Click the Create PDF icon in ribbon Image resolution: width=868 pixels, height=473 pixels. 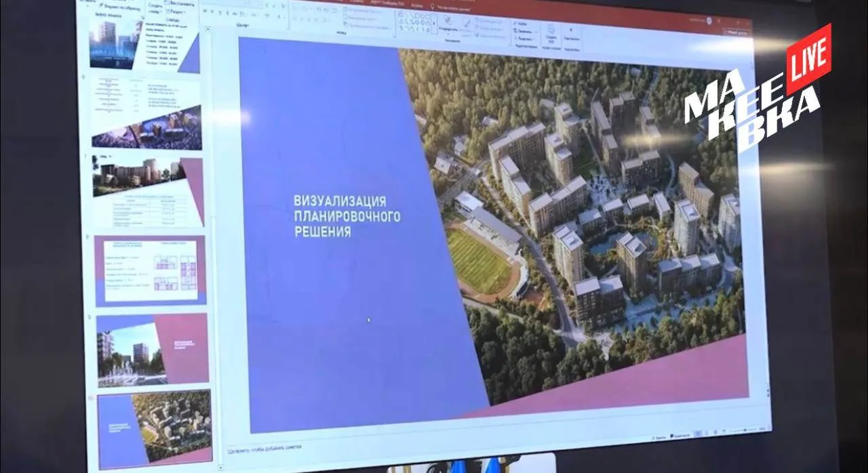point(551,36)
